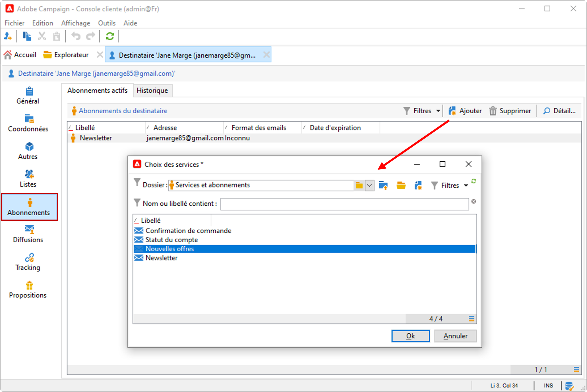Click the Annuler button
587x392 pixels.
coord(455,336)
